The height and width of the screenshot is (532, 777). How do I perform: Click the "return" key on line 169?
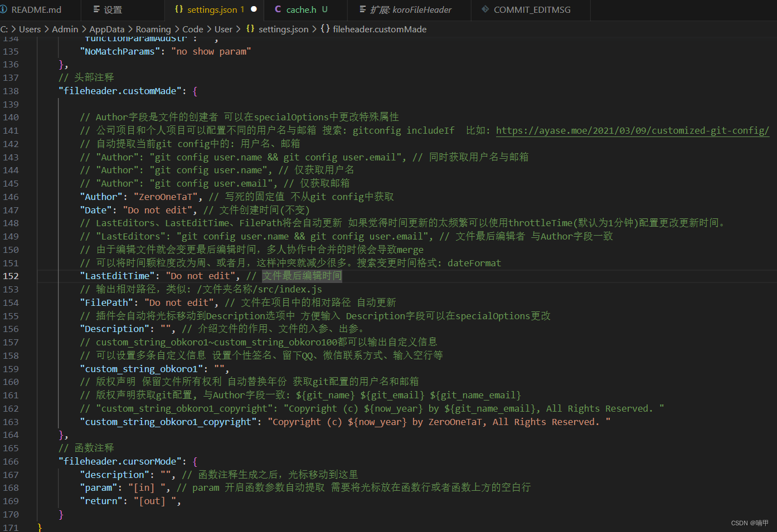tap(101, 501)
